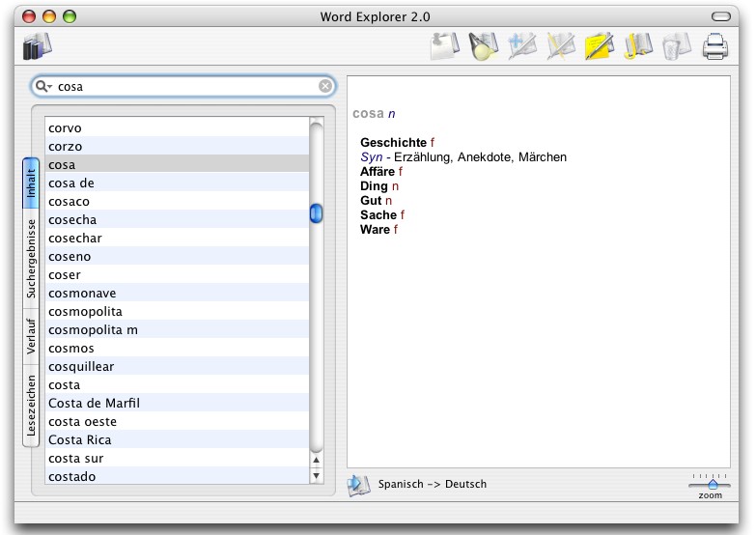Click the translation 'Affäre'

(x=378, y=171)
